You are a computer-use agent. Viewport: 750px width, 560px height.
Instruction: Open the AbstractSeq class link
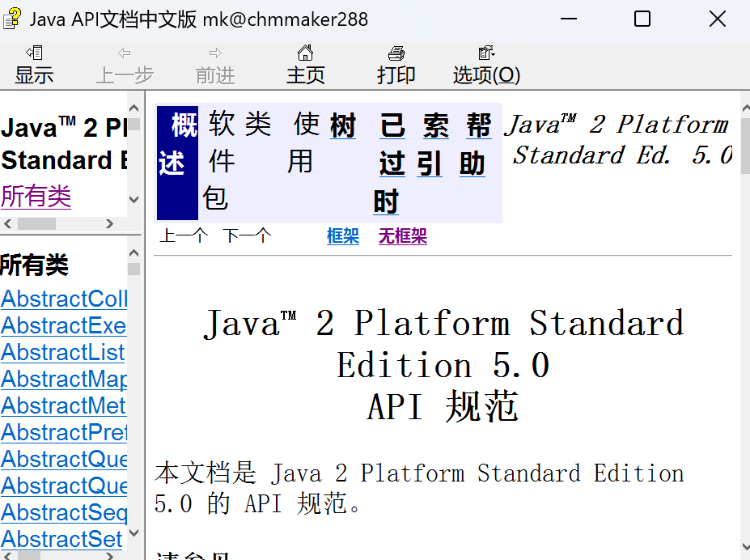click(64, 512)
